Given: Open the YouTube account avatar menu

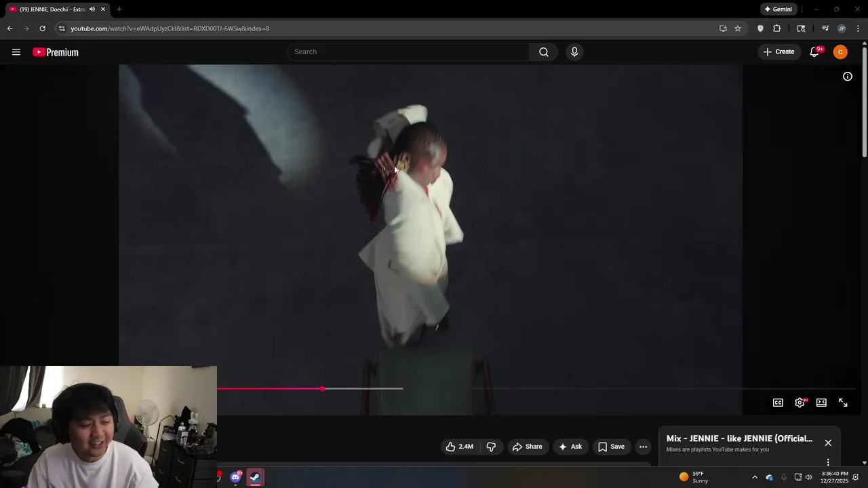Looking at the screenshot, I should click(x=840, y=52).
